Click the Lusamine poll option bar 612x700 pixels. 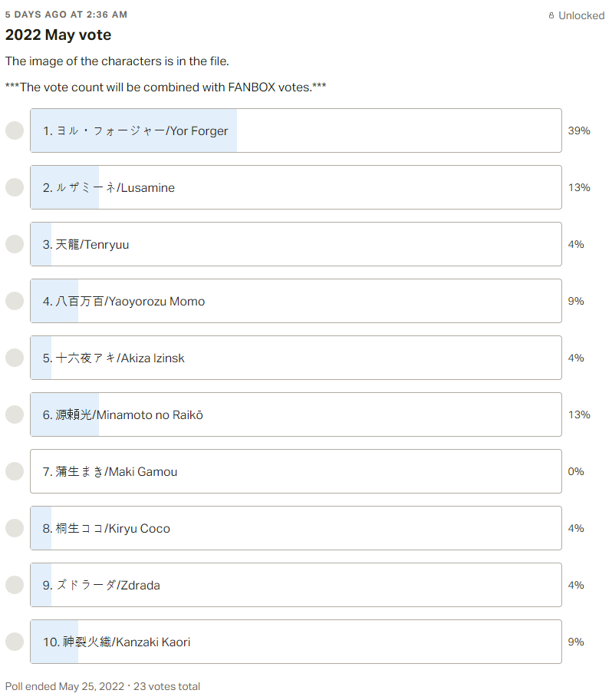tap(296, 187)
